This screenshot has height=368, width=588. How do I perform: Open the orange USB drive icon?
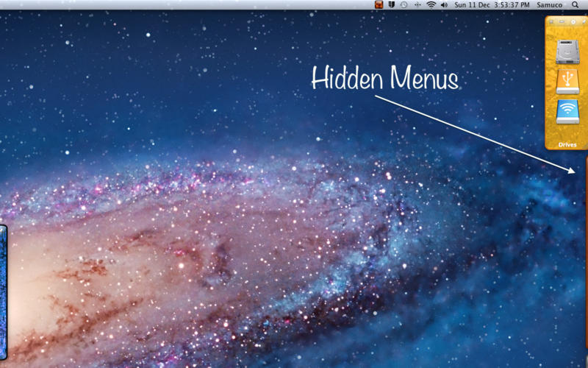(567, 82)
